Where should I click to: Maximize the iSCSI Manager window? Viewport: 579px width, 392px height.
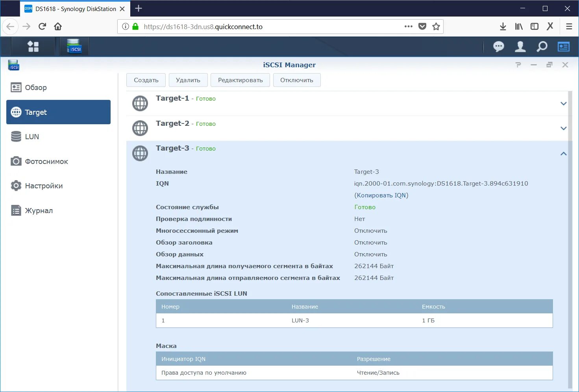(x=549, y=65)
